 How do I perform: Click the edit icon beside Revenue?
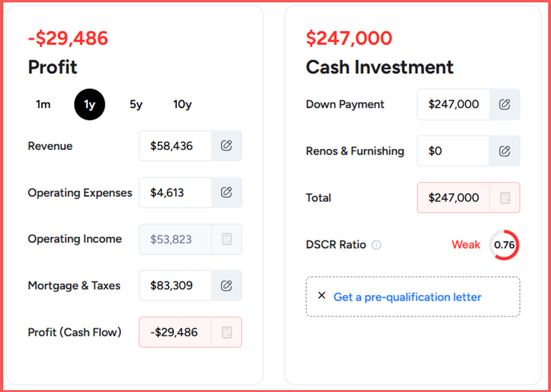tap(226, 146)
